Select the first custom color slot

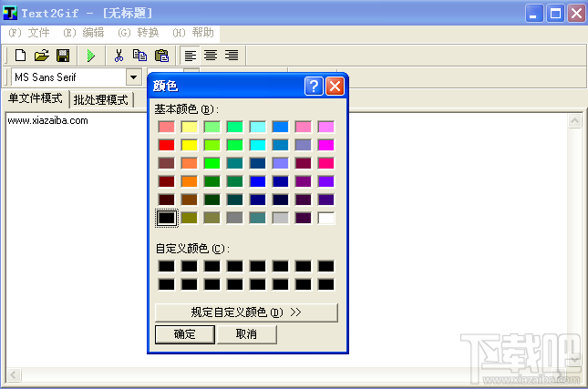coord(166,266)
